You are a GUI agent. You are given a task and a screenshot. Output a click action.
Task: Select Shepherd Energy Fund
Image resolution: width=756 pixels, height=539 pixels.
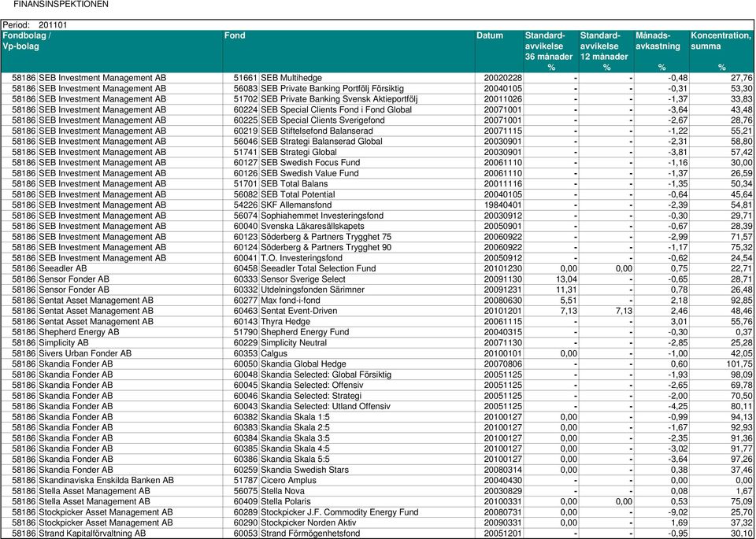pos(305,332)
